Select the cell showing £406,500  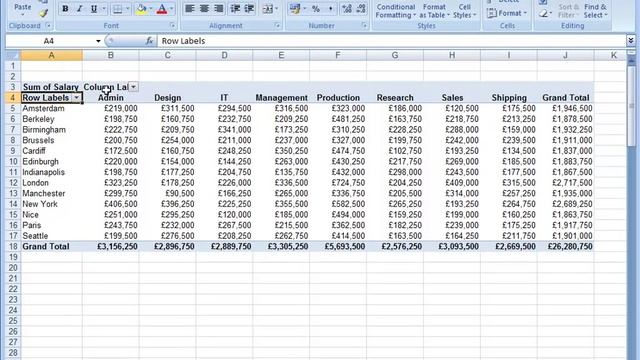111,204
